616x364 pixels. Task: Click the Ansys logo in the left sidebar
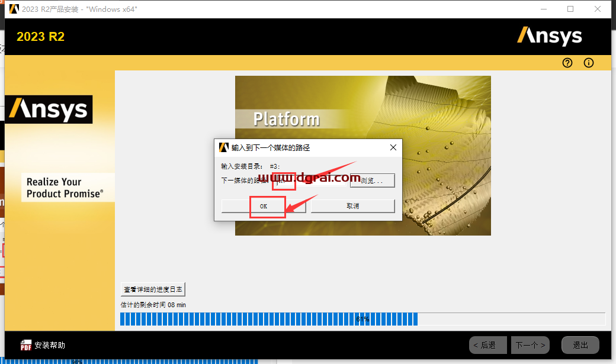click(x=49, y=109)
